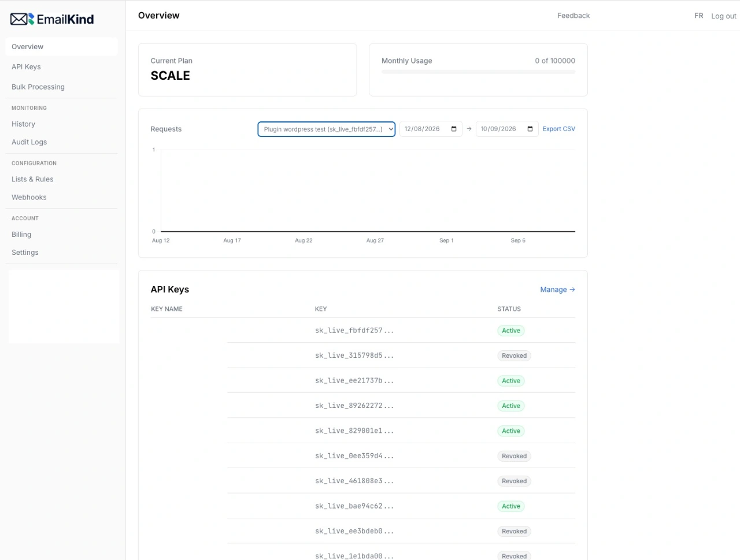Select key sk_live_315798d5... text
740x560 pixels.
pyautogui.click(x=354, y=355)
